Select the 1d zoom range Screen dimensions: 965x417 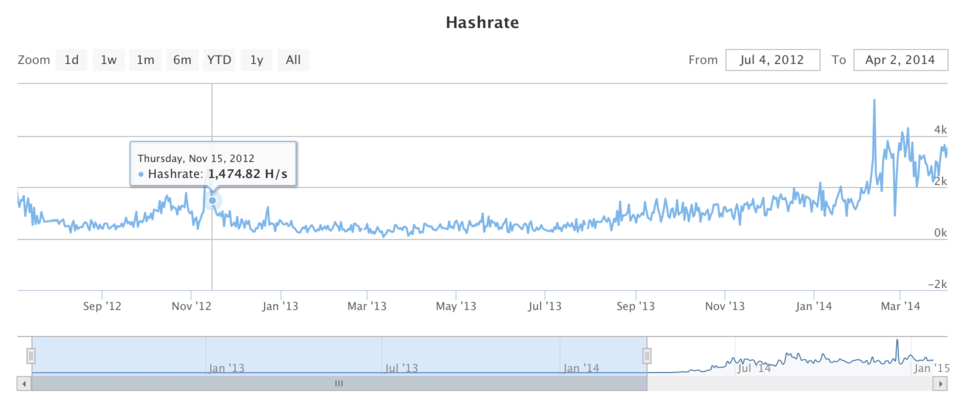[x=71, y=60]
